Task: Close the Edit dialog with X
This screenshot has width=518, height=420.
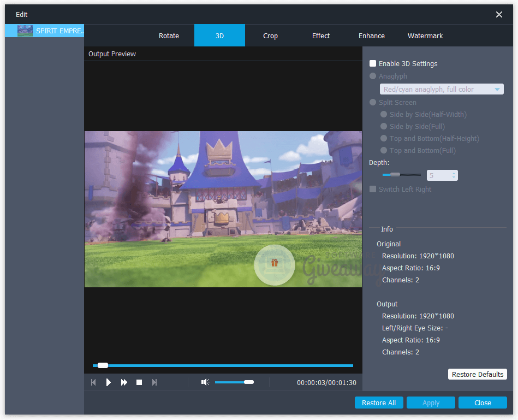Action: [x=499, y=15]
